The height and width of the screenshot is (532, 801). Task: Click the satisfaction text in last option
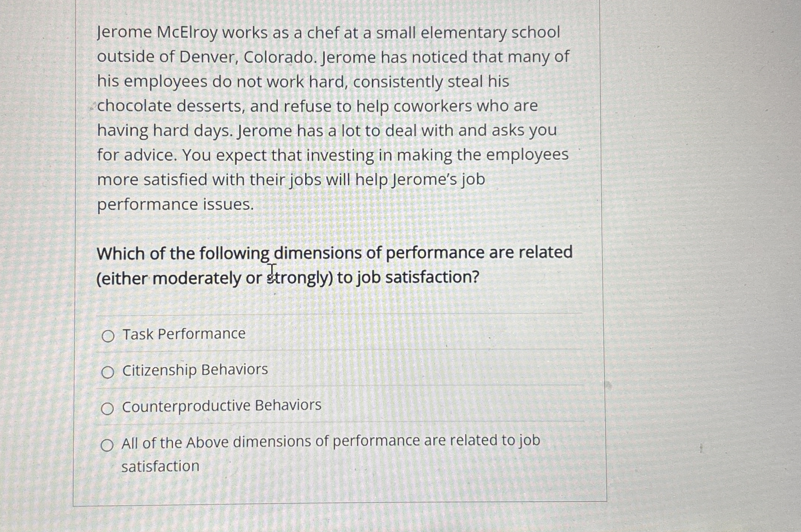click(161, 465)
